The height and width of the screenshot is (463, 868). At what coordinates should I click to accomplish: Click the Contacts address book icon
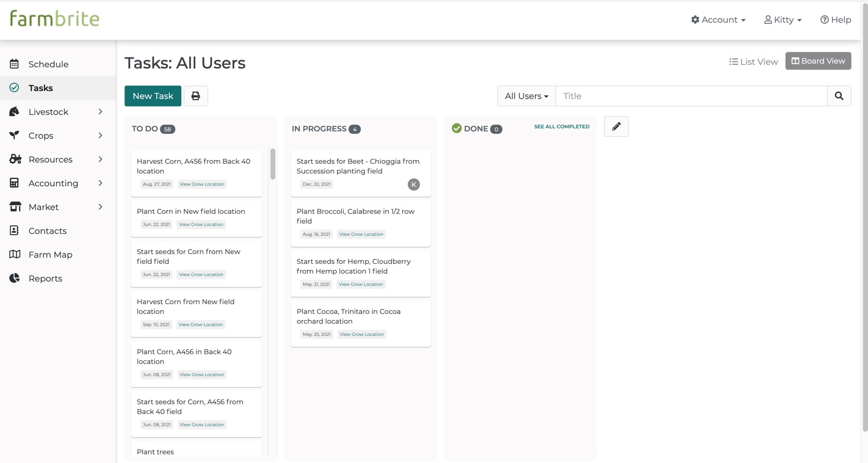[x=15, y=231]
